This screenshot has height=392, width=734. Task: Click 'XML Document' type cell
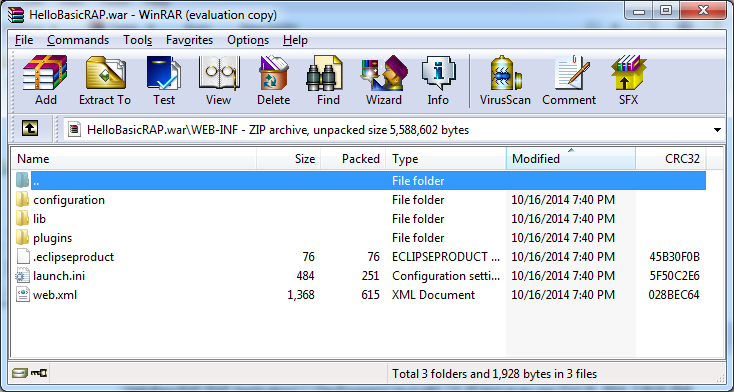tap(433, 295)
